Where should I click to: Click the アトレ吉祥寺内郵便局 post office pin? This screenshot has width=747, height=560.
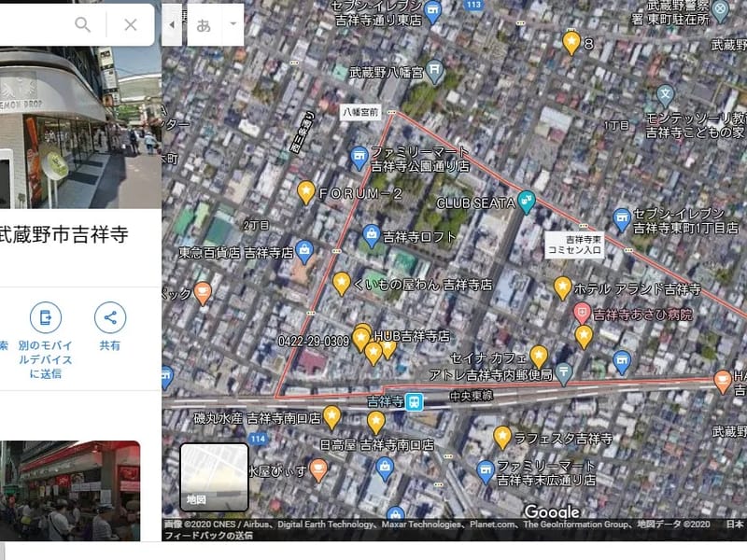point(564,374)
